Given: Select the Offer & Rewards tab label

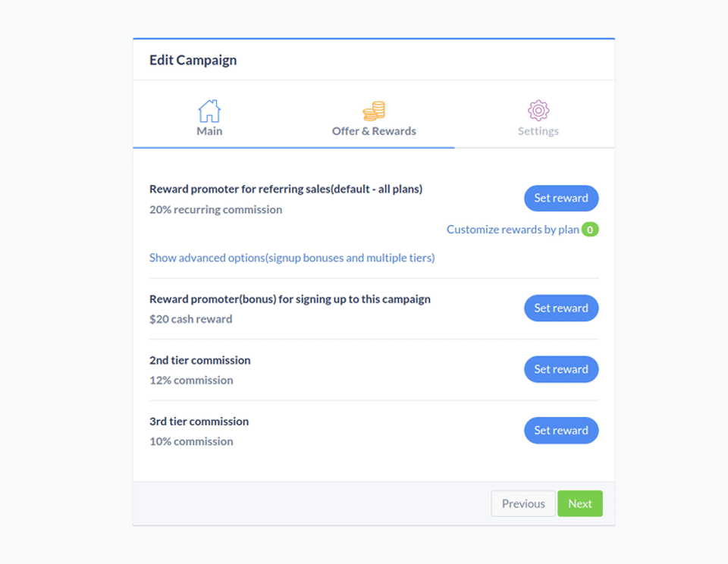Looking at the screenshot, I should (x=374, y=131).
